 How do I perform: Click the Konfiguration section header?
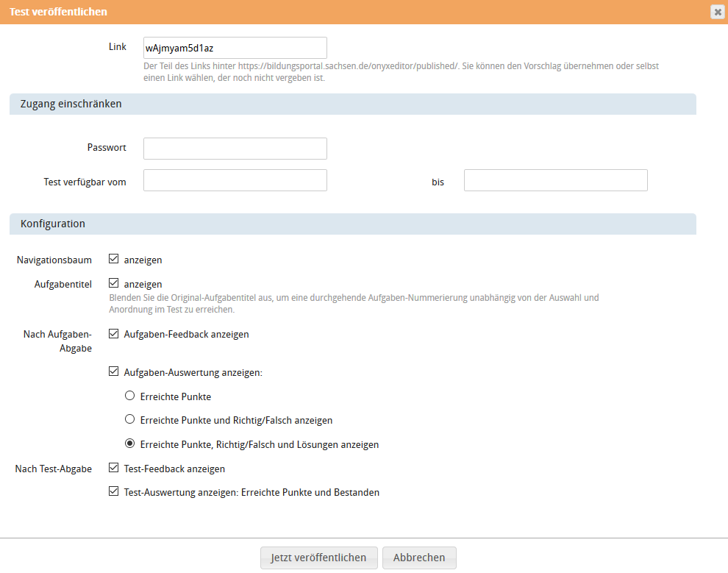tap(52, 223)
